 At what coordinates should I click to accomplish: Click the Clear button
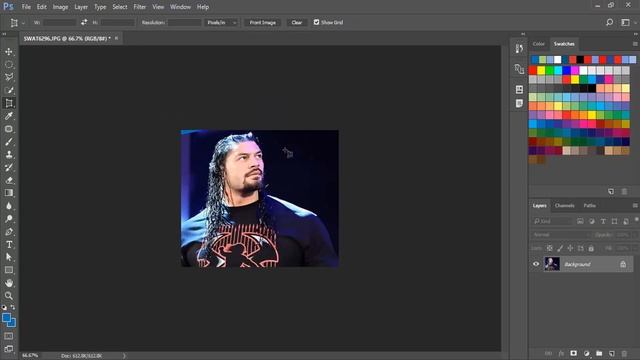pos(297,22)
